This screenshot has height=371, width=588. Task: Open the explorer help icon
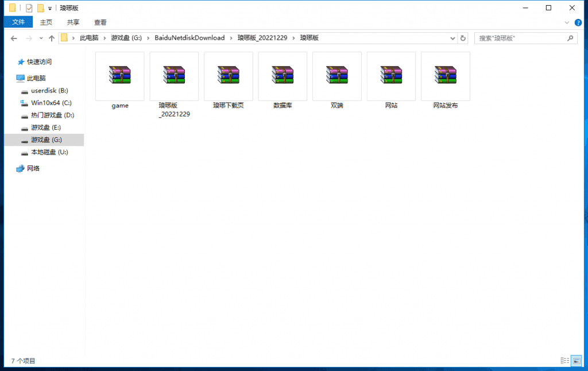point(578,22)
